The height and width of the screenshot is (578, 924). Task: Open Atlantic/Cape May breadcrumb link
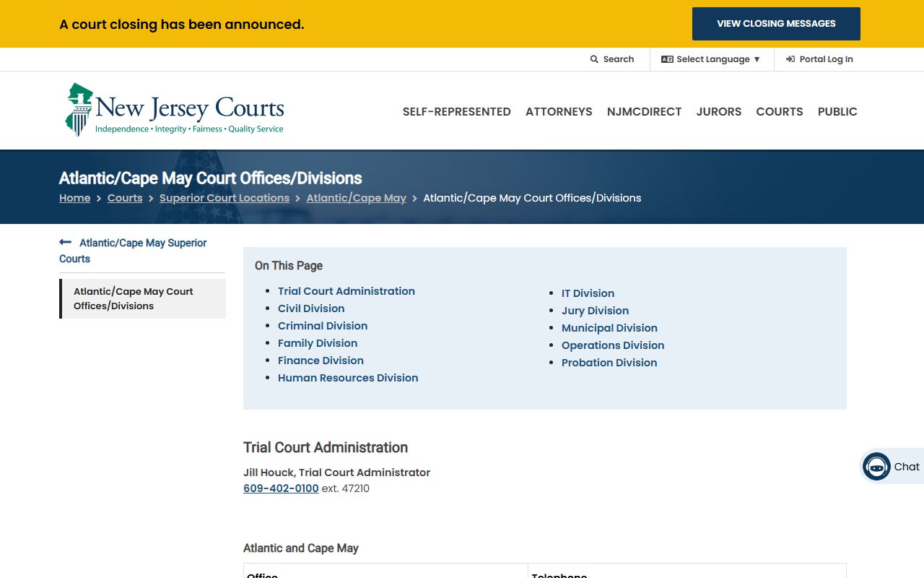tap(357, 198)
